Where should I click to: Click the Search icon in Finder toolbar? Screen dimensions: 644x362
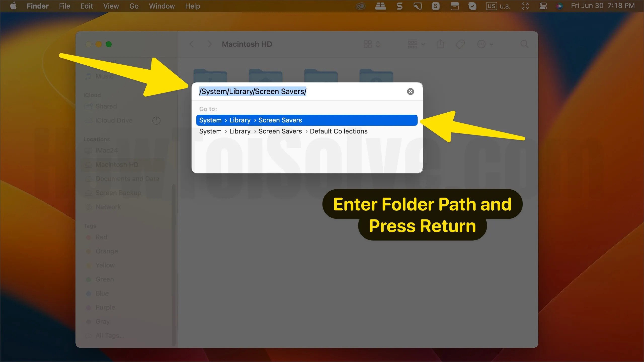pos(524,44)
